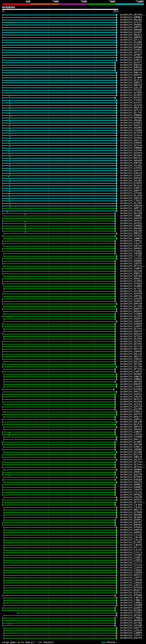
Task: Open hit UniRef100_C5PMC1
Action: point(131,241)
